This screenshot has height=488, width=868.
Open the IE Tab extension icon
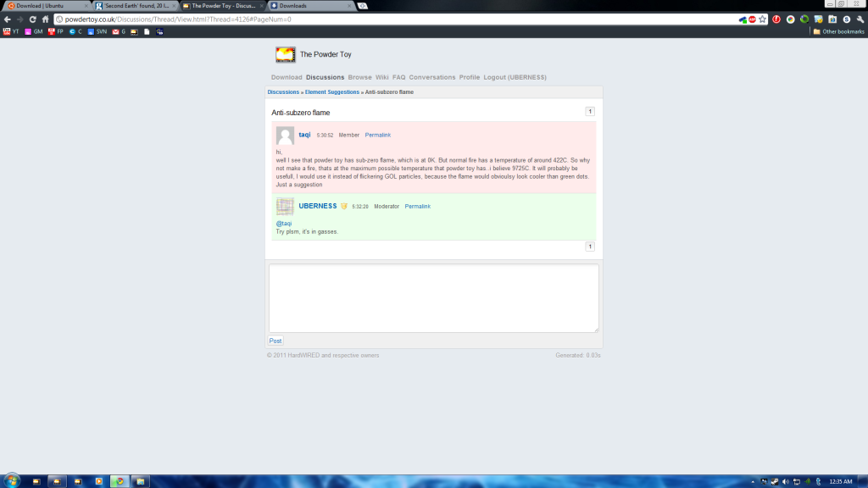click(x=832, y=19)
